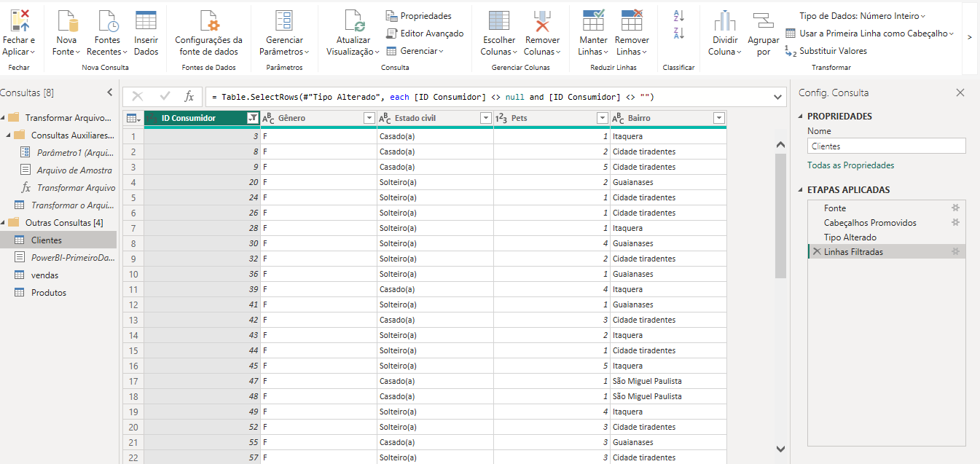Screen dimensions: 980x464
Task: Cancel the formula edit with X icon
Action: point(137,96)
